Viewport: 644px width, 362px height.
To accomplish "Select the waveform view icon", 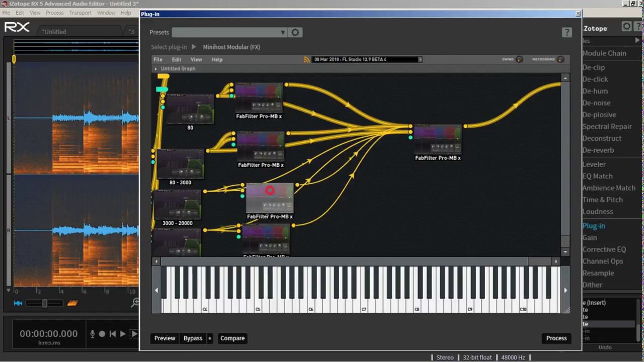I will 18,303.
